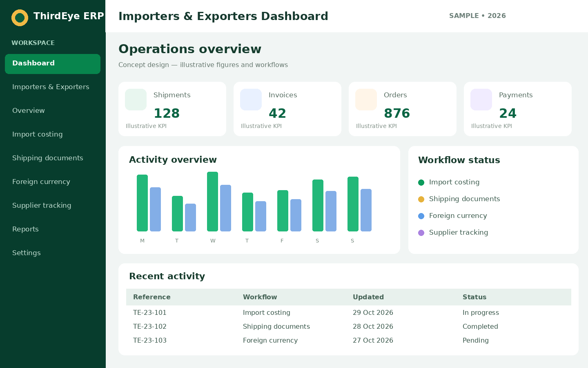The image size is (588, 368).
Task: Click the Invoices value 42
Action: coord(277,113)
